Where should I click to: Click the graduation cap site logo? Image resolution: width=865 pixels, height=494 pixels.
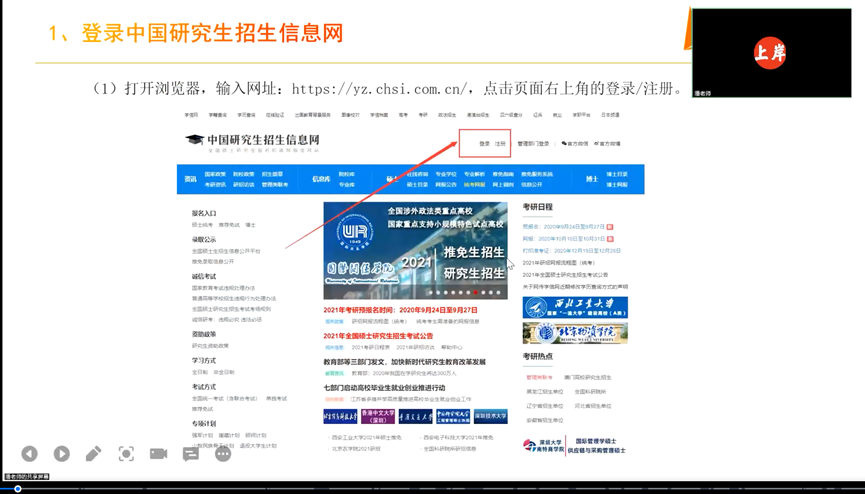pyautogui.click(x=194, y=141)
